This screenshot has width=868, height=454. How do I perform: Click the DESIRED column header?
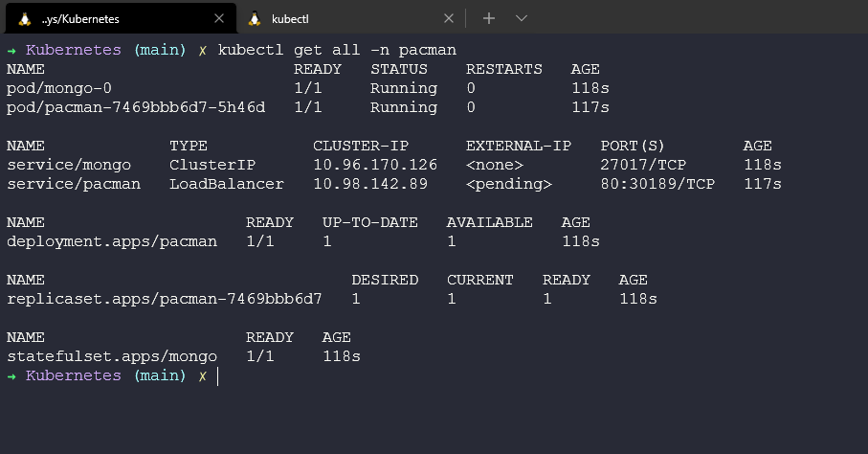click(x=386, y=280)
